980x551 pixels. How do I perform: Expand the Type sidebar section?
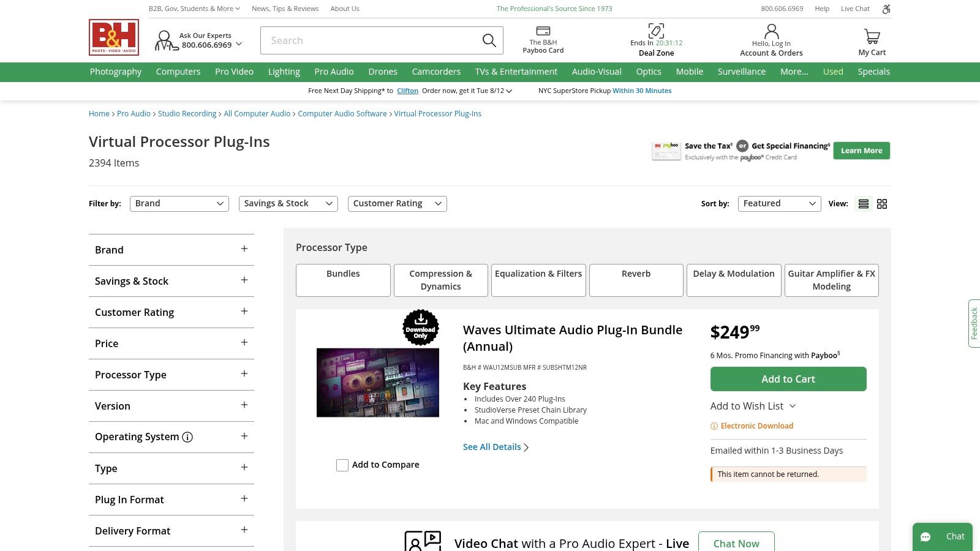pos(171,468)
